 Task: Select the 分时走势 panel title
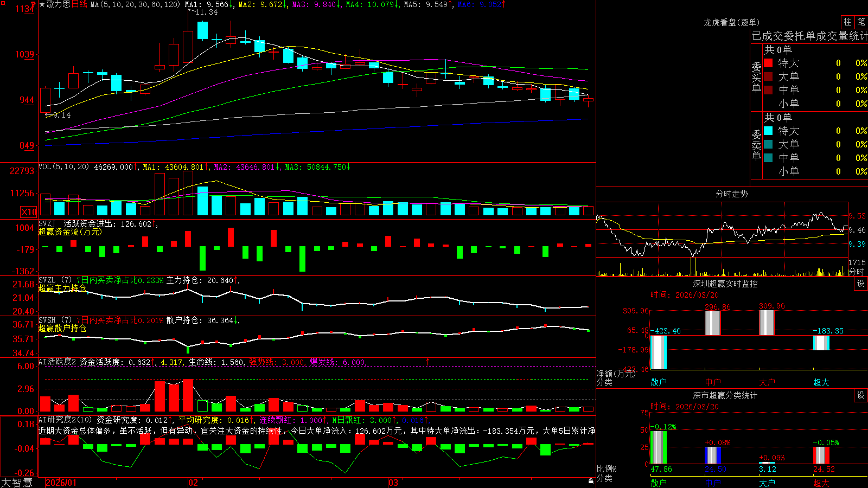tap(731, 194)
